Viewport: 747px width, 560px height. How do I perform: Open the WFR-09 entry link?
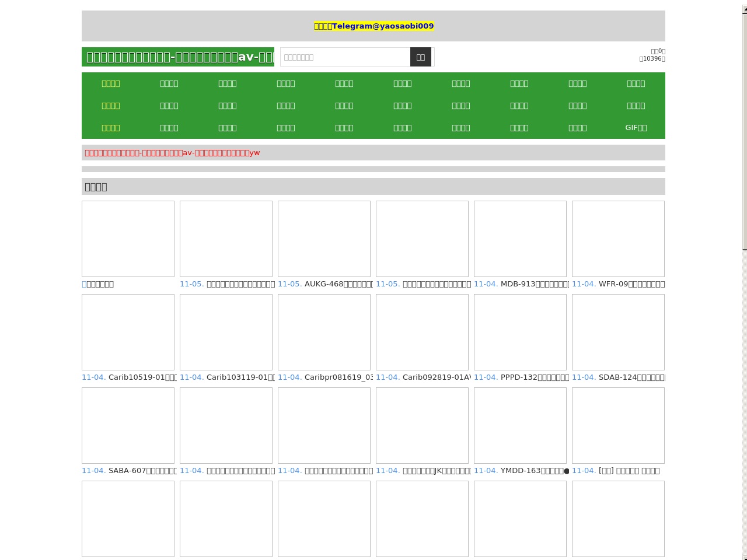[x=632, y=284]
